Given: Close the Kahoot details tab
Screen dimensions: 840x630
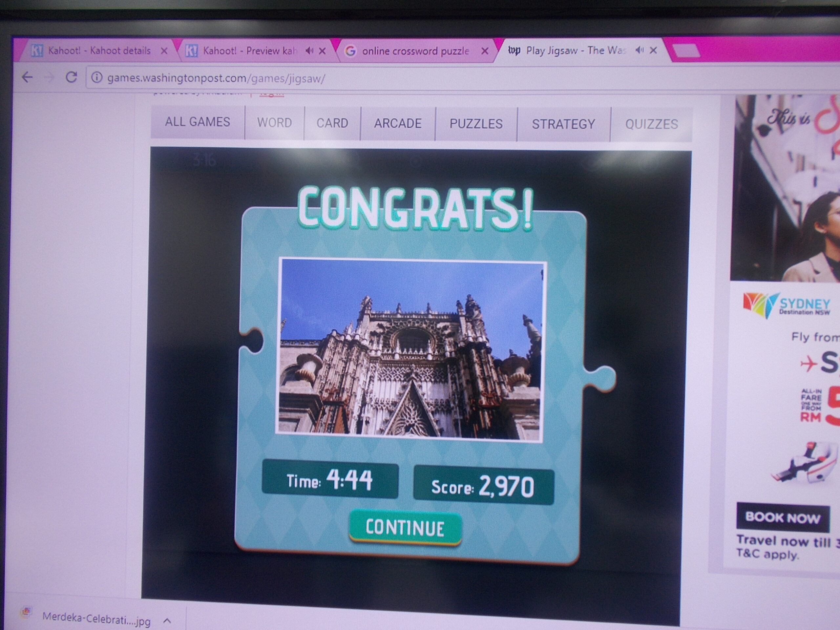Looking at the screenshot, I should (164, 51).
